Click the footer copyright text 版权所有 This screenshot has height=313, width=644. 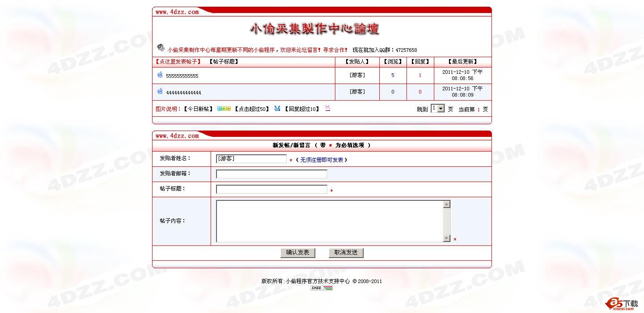pyautogui.click(x=322, y=281)
